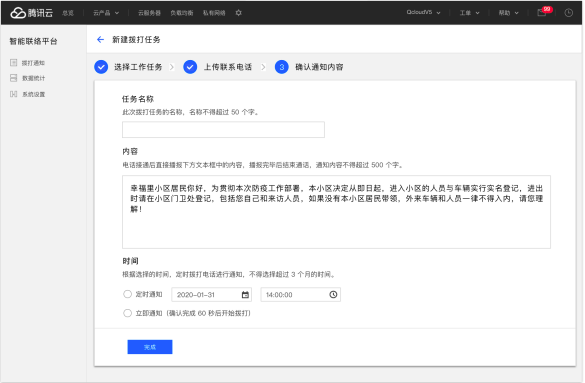Expand the 工单 tickets dropdown
The height and width of the screenshot is (383, 585).
point(469,13)
